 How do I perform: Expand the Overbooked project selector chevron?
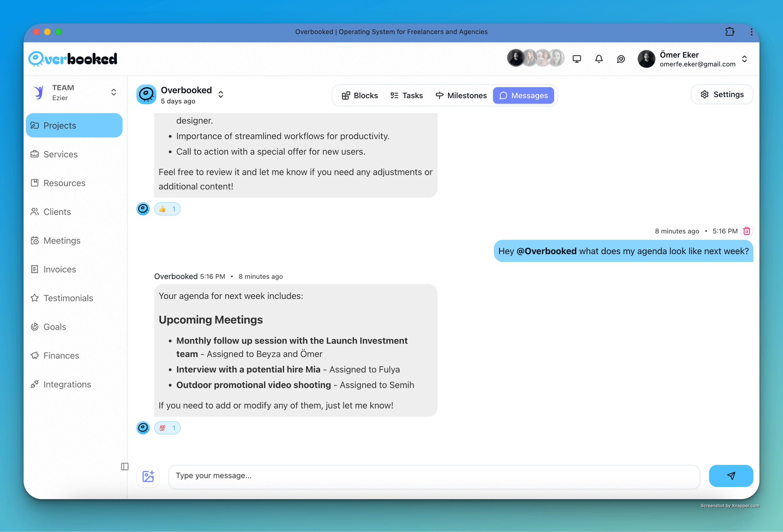click(x=221, y=94)
